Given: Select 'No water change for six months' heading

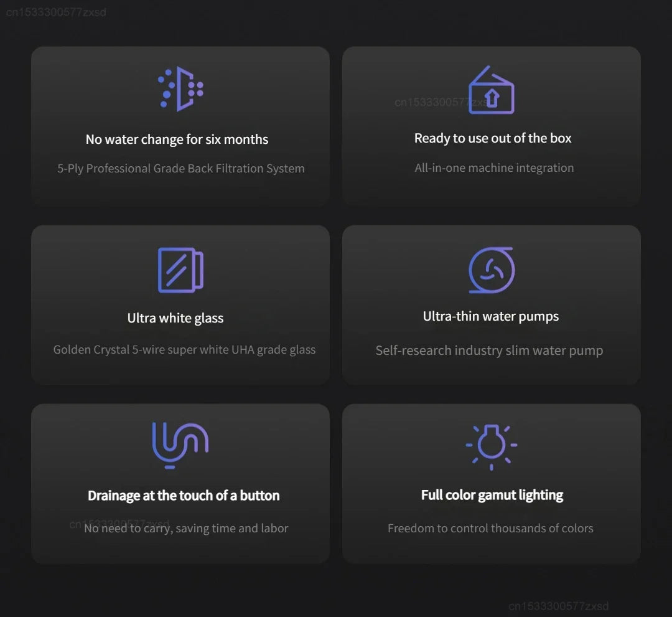Looking at the screenshot, I should [177, 139].
